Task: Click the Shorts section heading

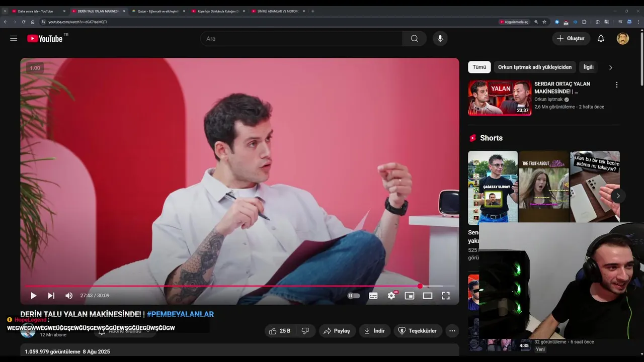Action: click(x=491, y=138)
